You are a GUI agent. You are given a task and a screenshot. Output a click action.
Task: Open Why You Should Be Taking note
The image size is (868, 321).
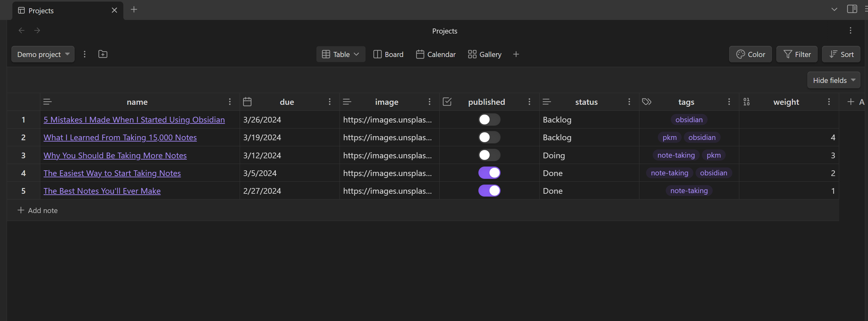115,155
